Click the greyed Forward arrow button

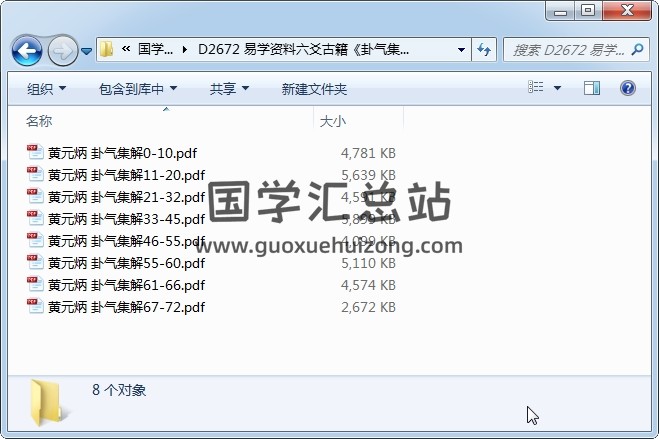tap(63, 51)
